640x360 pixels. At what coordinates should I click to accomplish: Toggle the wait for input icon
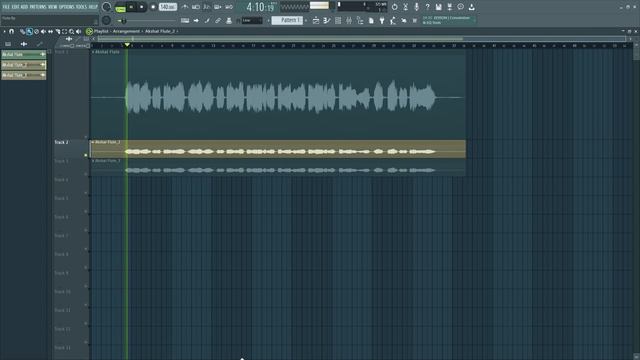click(x=196, y=7)
